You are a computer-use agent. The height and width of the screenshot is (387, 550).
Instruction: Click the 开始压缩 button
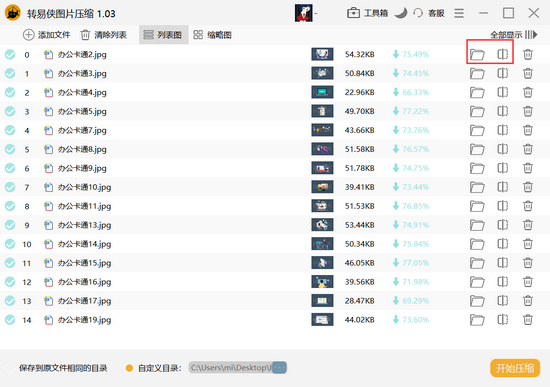[515, 368]
